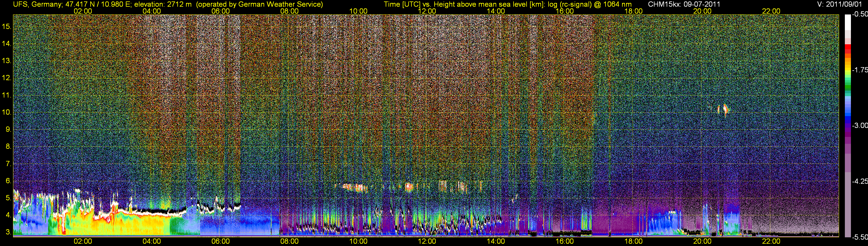Click the -4.25 color scale value

click(x=860, y=181)
